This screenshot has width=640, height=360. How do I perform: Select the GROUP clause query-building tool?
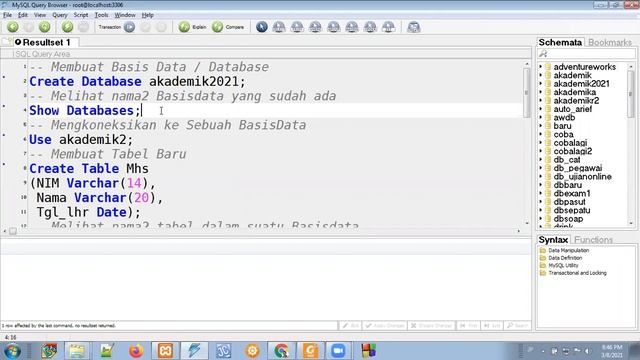pos(333,27)
